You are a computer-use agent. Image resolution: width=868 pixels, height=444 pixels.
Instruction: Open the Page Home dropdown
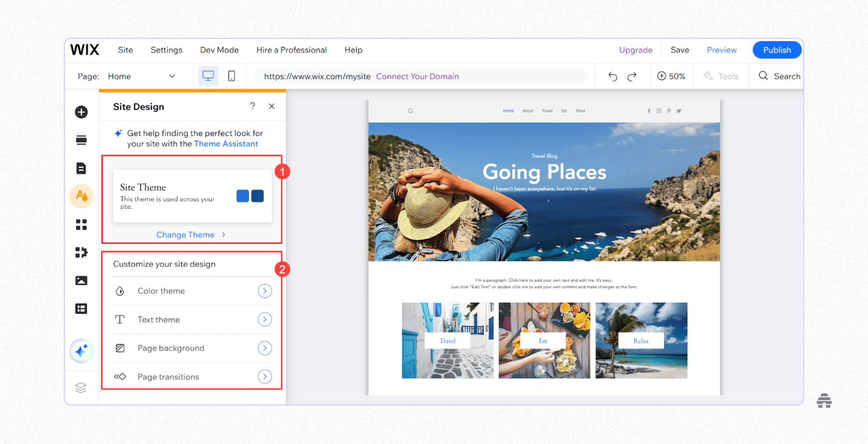tap(141, 76)
